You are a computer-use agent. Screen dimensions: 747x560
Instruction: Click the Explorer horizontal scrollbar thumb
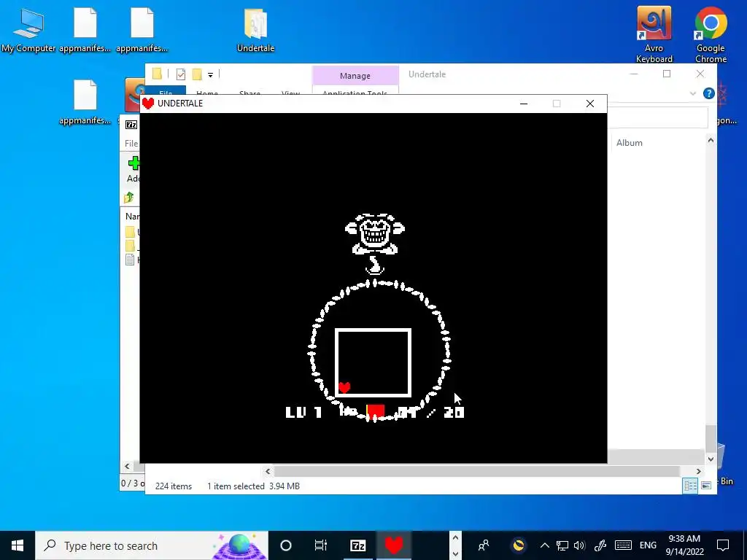tap(477, 471)
